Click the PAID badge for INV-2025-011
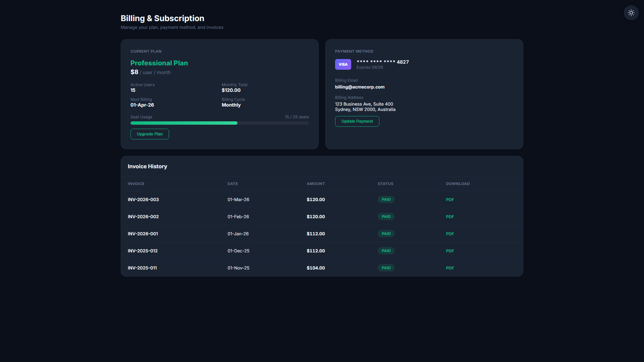Image resolution: width=644 pixels, height=362 pixels. coord(386,268)
